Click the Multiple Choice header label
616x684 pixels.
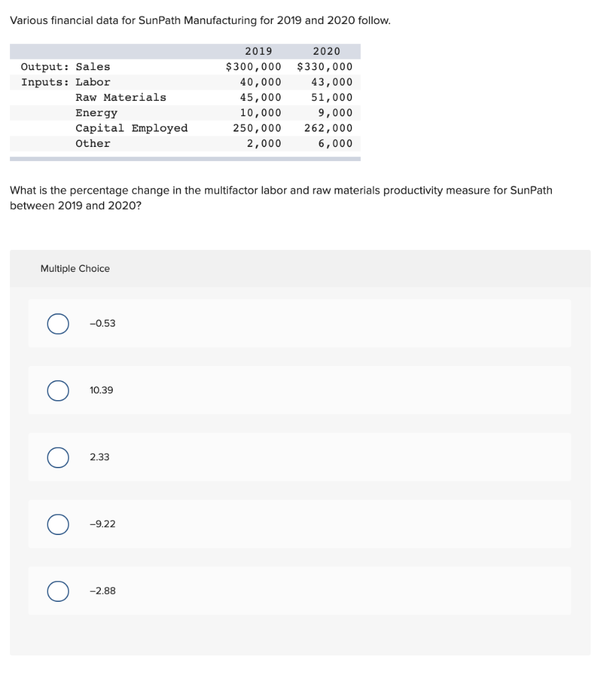click(x=75, y=269)
